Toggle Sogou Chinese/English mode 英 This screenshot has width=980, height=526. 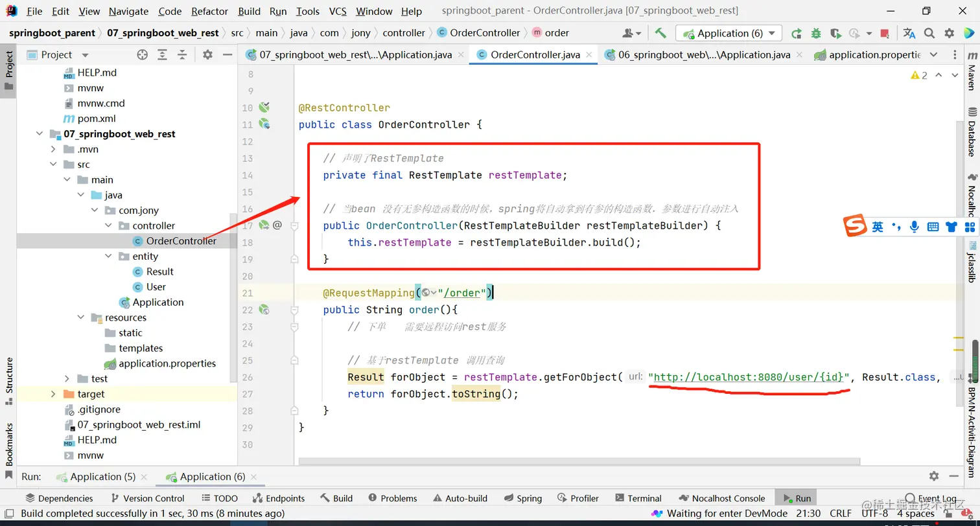[878, 227]
